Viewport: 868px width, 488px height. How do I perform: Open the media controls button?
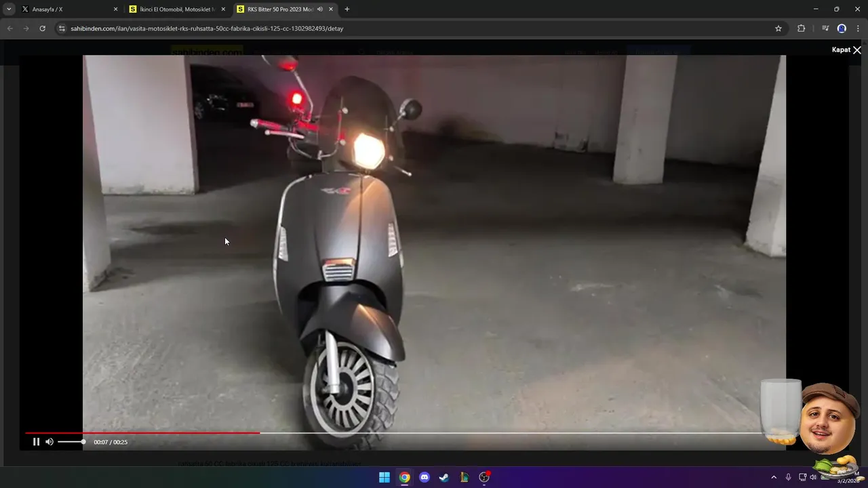click(825, 28)
